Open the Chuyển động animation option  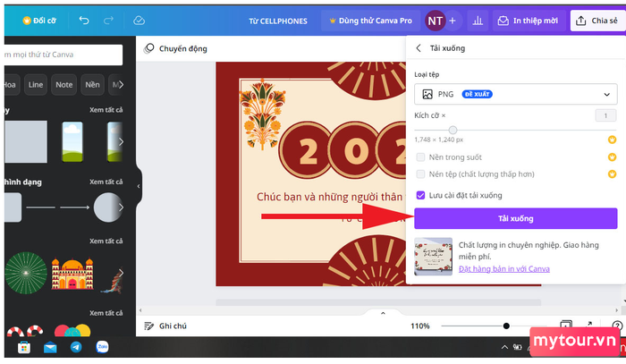point(175,48)
